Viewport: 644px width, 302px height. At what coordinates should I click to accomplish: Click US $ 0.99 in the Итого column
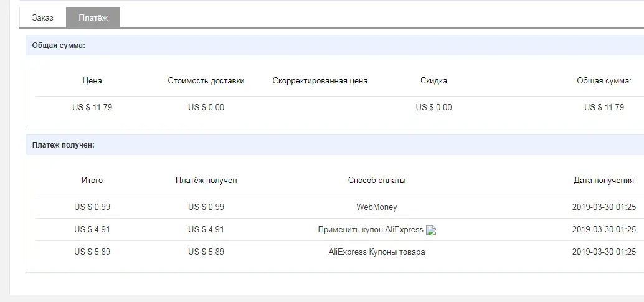coord(92,207)
